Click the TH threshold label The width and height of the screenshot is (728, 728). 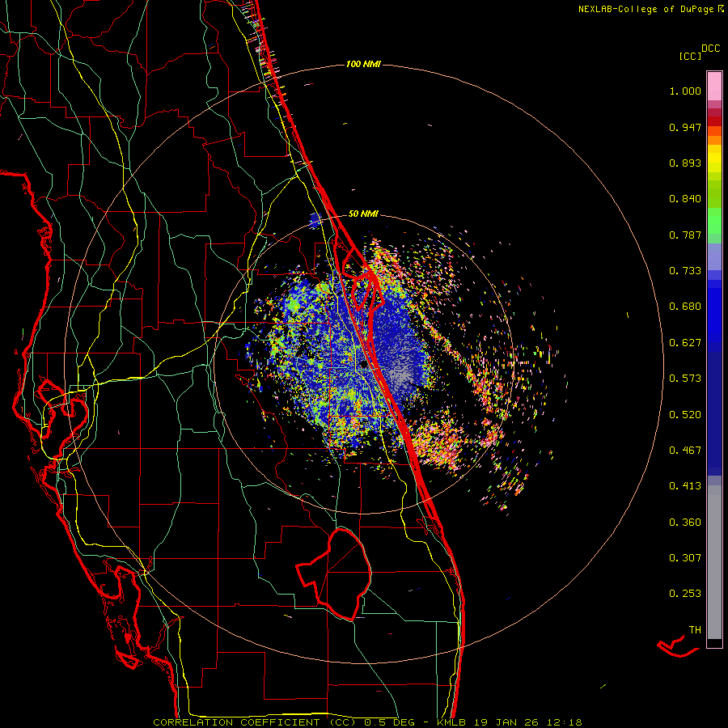coord(695,630)
